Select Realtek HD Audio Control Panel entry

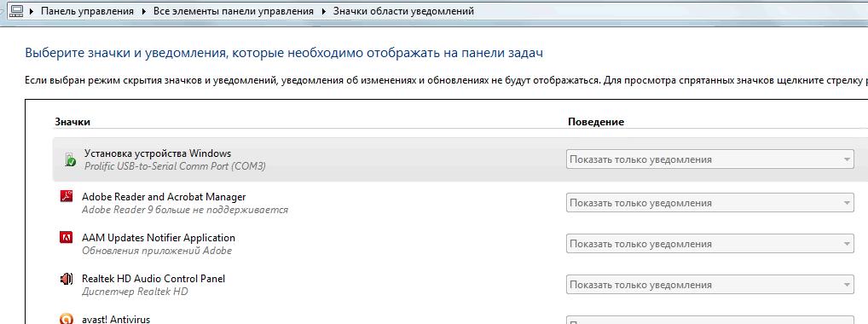click(x=153, y=279)
